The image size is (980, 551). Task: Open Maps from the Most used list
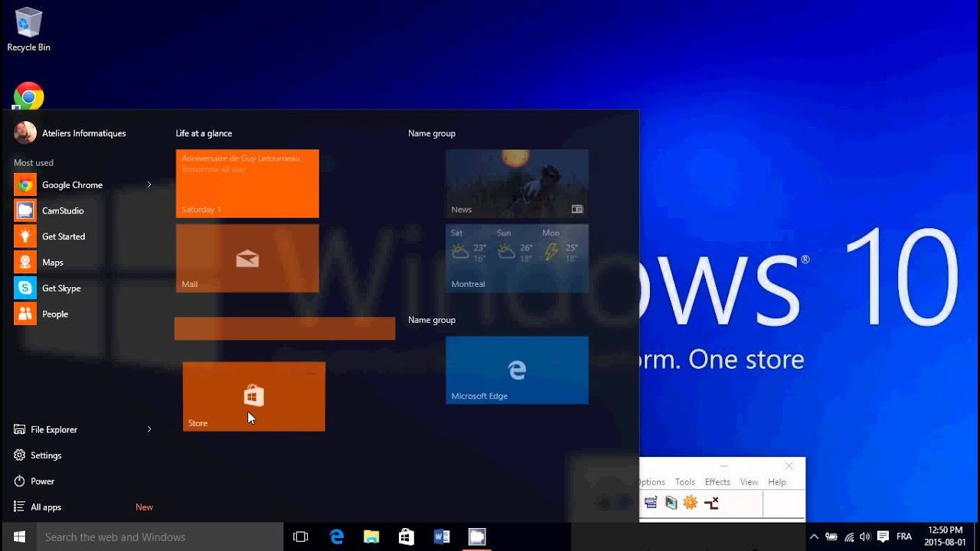[x=83, y=262]
